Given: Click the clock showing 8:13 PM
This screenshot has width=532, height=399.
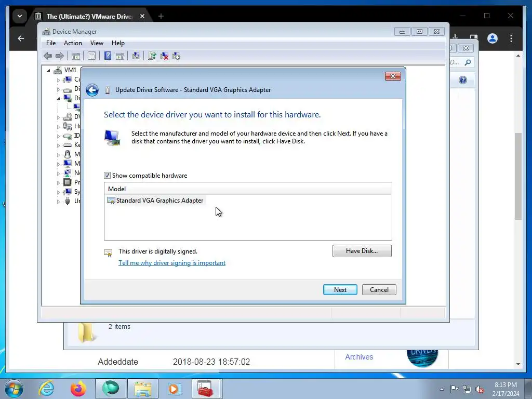Looking at the screenshot, I should click(506, 385).
